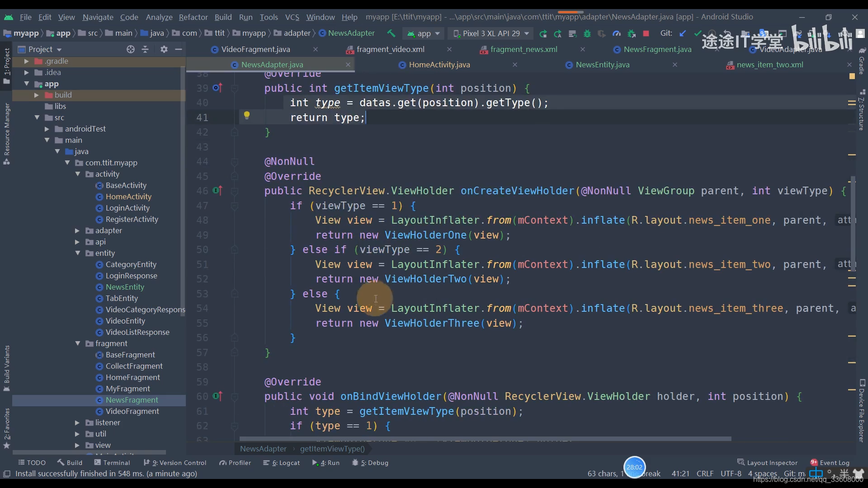The image size is (868, 488).
Task: Close the fragment_video.xml tab
Action: pos(449,49)
